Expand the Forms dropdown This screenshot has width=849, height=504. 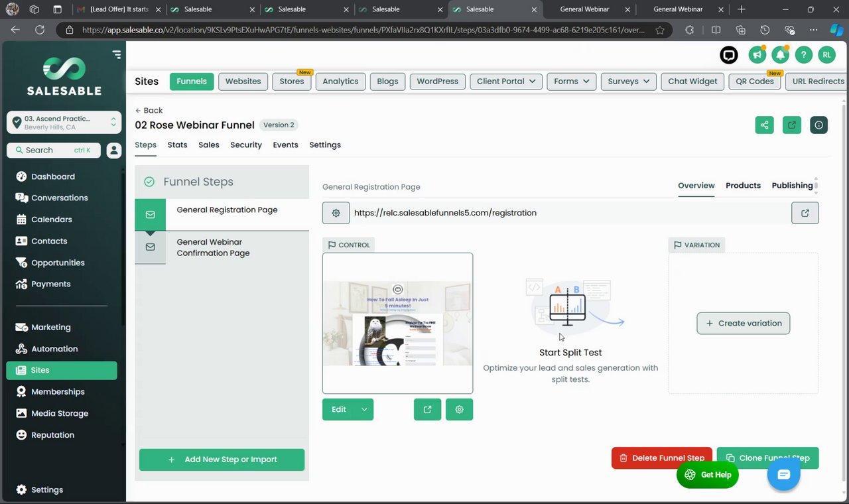571,81
